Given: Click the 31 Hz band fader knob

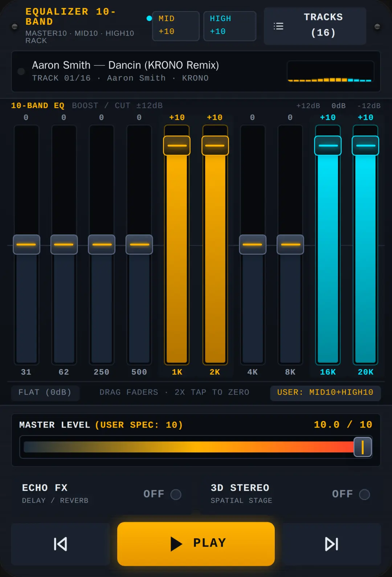Looking at the screenshot, I should 26,244.
